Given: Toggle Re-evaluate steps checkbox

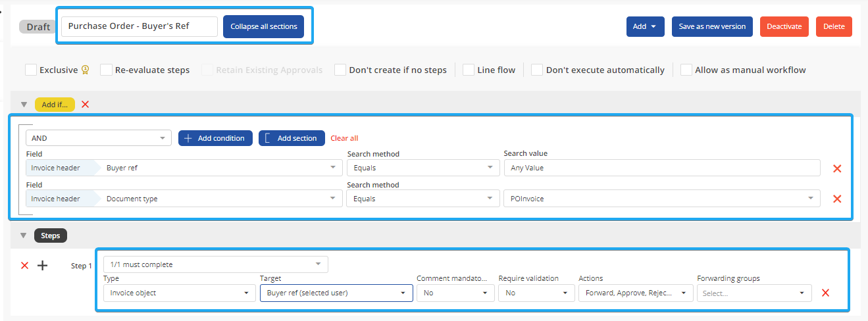Looking at the screenshot, I should pyautogui.click(x=106, y=70).
